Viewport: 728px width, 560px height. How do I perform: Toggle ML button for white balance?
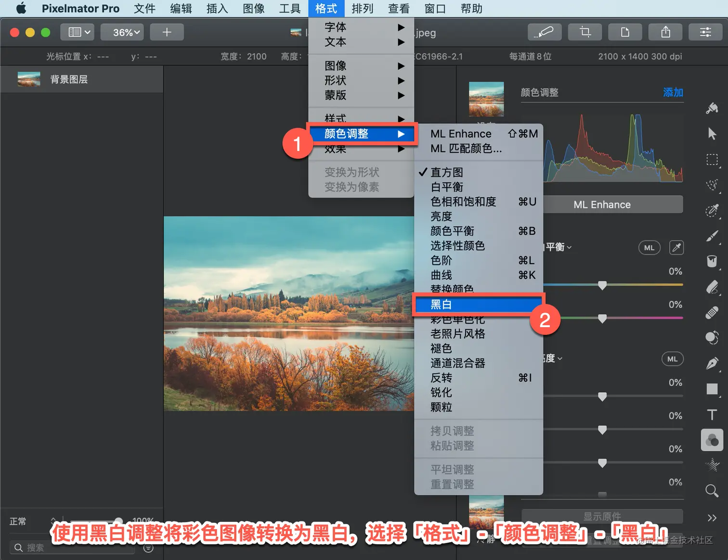649,247
